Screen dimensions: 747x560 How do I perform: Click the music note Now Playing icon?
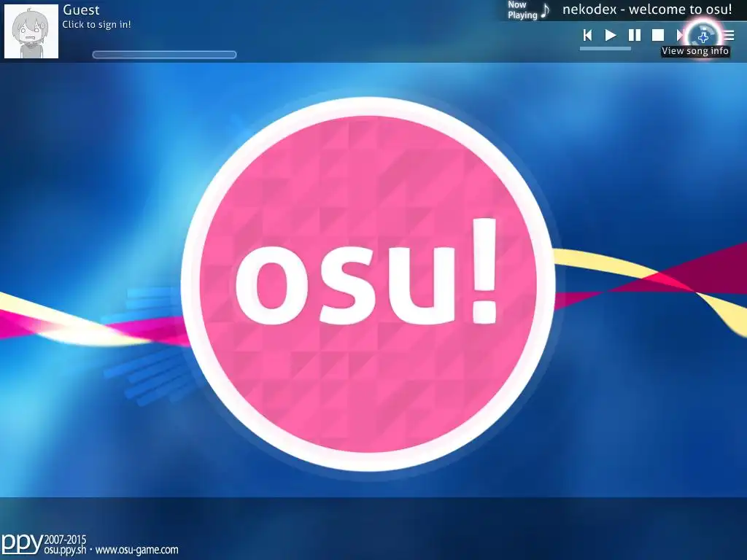tap(546, 10)
